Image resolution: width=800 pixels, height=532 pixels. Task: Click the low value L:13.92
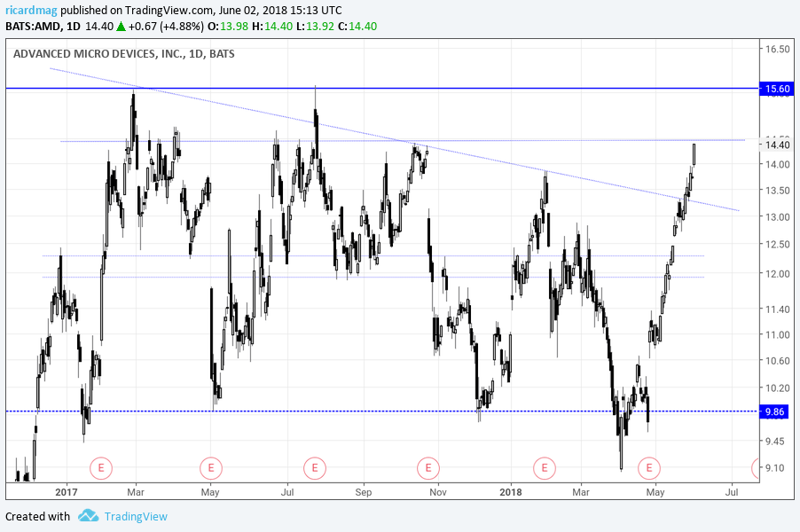315,26
